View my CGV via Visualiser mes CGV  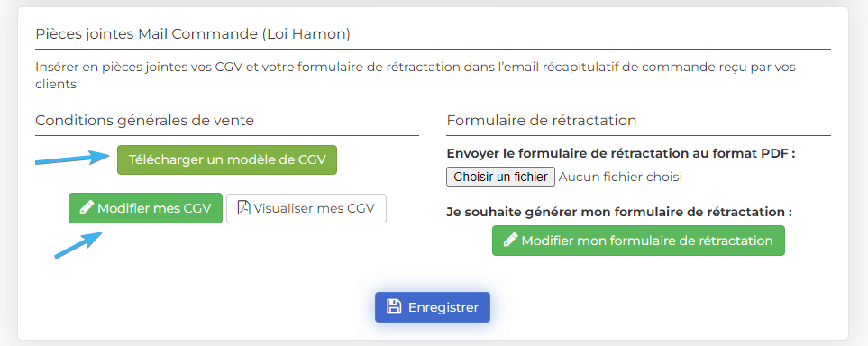(x=306, y=208)
